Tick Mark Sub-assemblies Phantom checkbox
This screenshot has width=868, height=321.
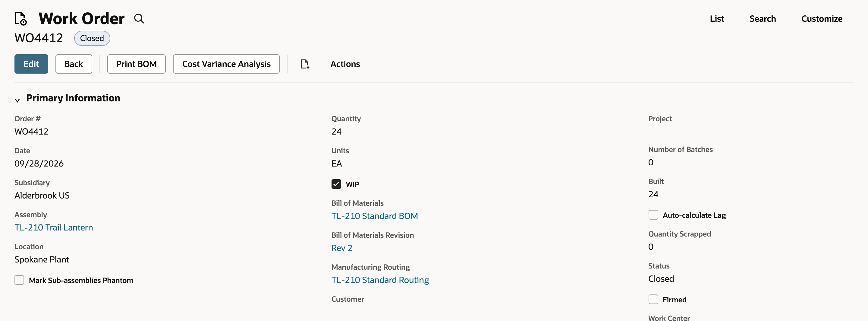pyautogui.click(x=19, y=280)
